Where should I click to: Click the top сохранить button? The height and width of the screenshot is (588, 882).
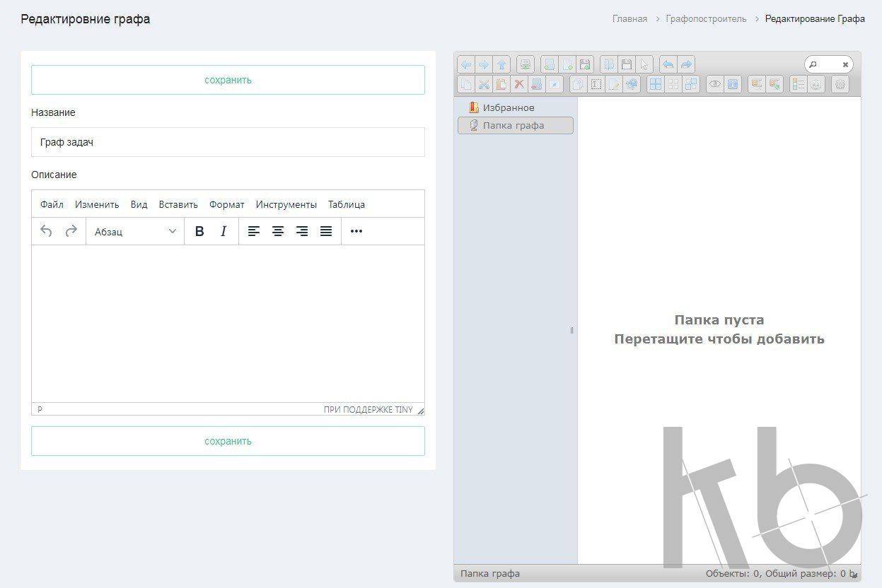click(228, 80)
